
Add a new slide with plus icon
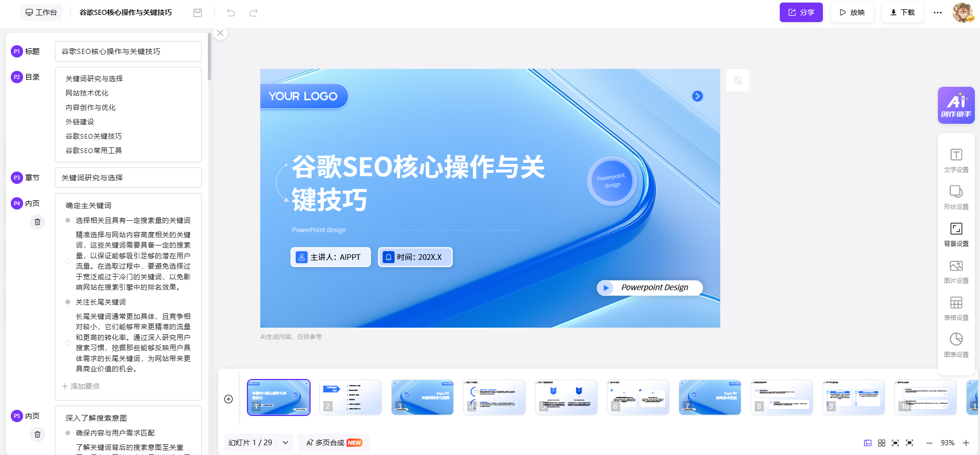229,399
